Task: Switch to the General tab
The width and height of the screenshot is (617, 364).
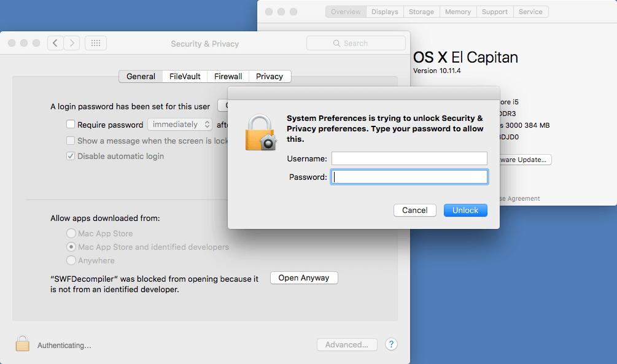Action: pyautogui.click(x=141, y=76)
